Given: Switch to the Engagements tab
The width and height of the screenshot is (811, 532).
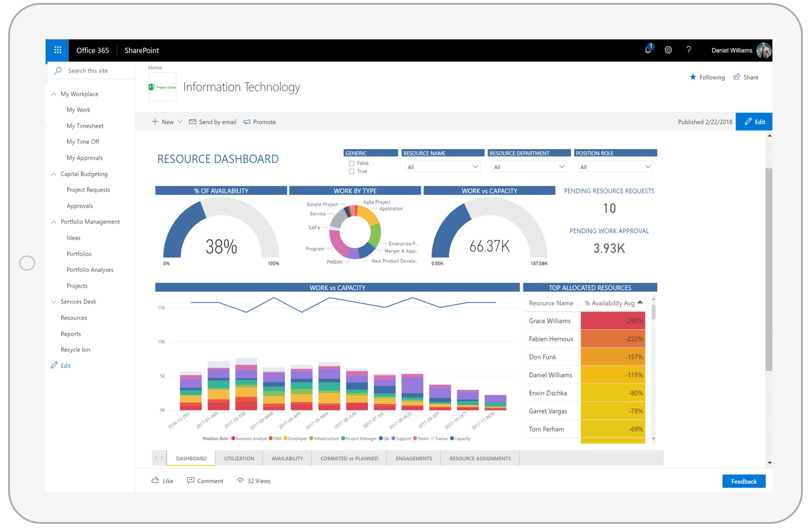Looking at the screenshot, I should coord(414,458).
